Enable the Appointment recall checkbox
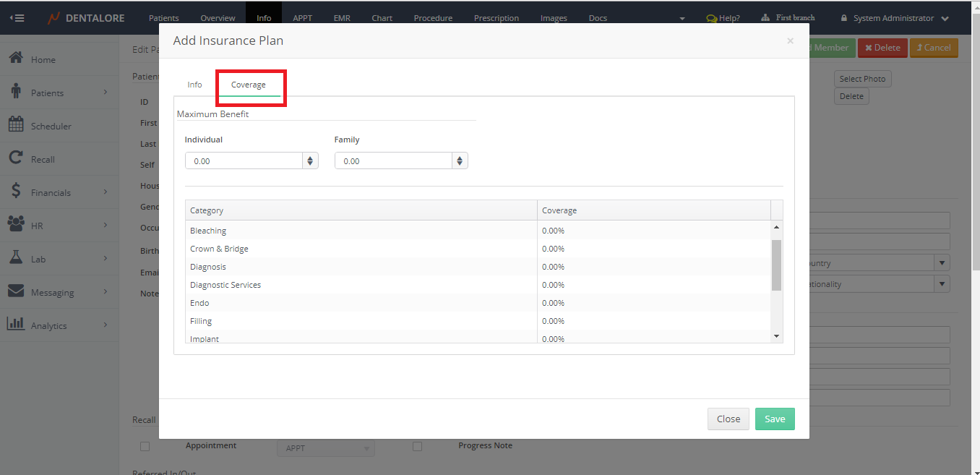Image resolution: width=980 pixels, height=475 pixels. pos(145,446)
